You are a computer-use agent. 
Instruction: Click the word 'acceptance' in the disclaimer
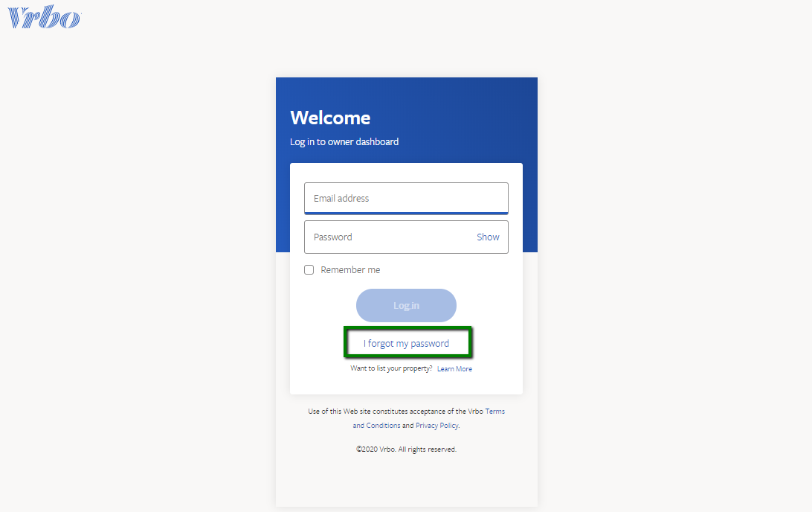(428, 411)
